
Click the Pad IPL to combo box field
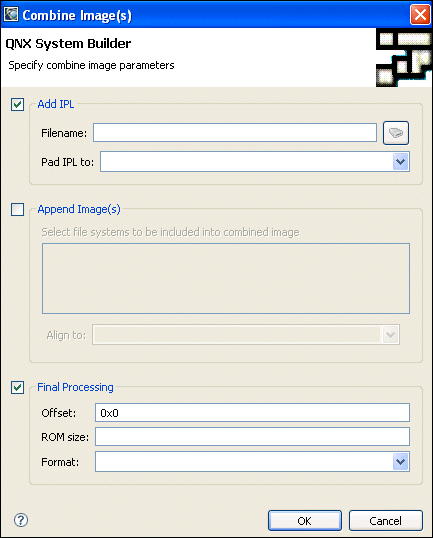coord(255,162)
